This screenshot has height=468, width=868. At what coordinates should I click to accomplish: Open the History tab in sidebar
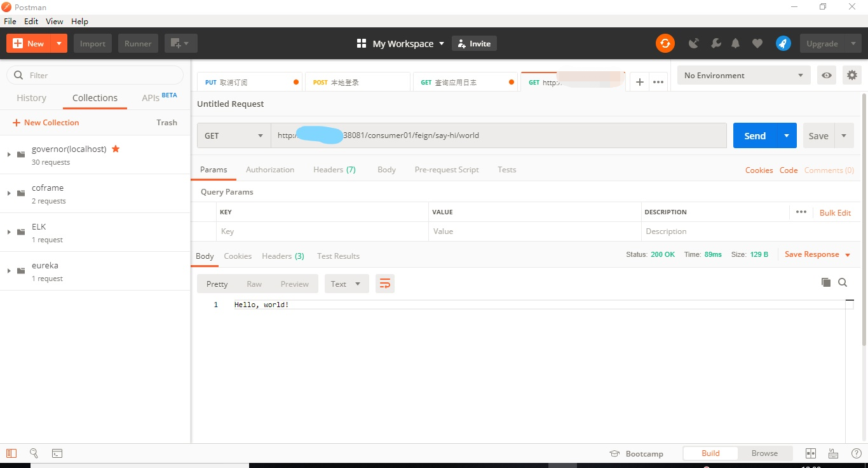coord(31,98)
